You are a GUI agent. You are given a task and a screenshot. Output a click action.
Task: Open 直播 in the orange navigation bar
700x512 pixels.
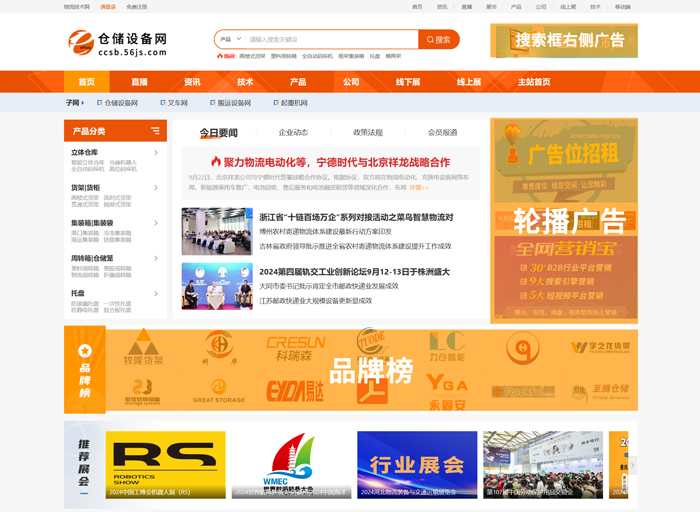click(139, 82)
